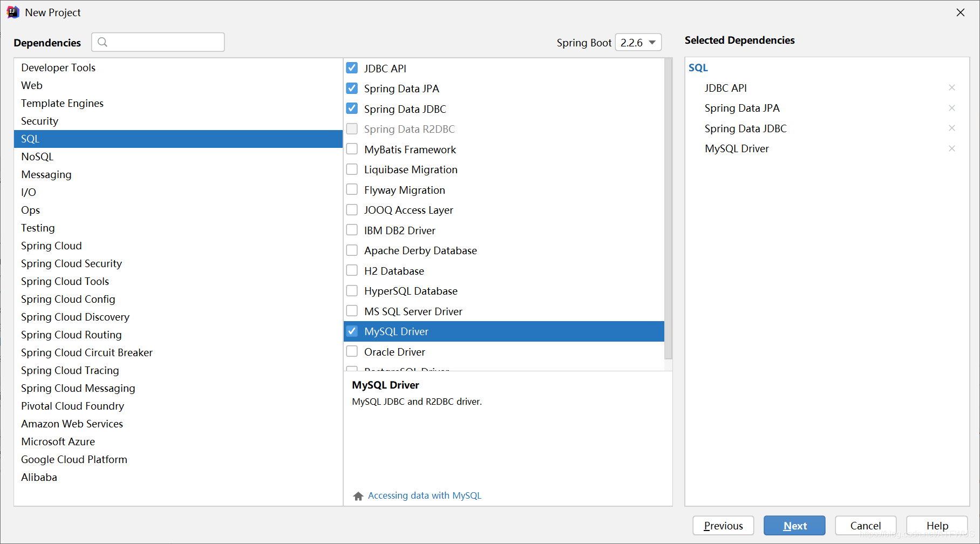This screenshot has height=544, width=980.
Task: Open the Spring Cloud Security category
Action: (x=178, y=263)
